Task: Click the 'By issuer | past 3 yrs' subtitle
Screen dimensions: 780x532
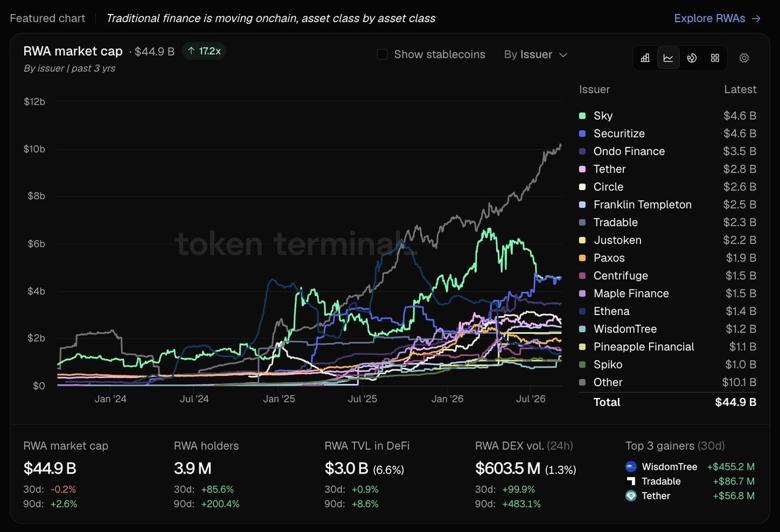Action: click(69, 68)
